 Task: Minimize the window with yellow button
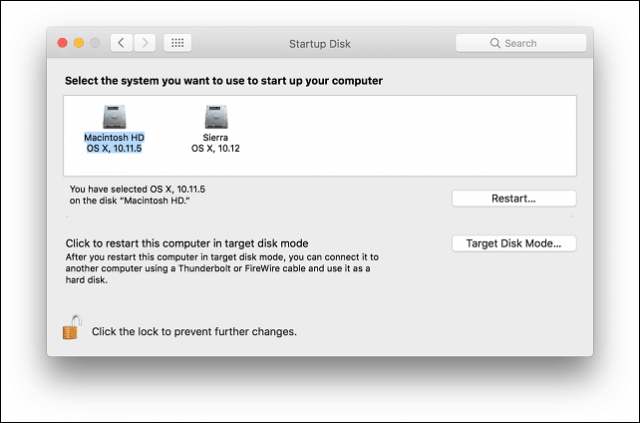pos(79,43)
